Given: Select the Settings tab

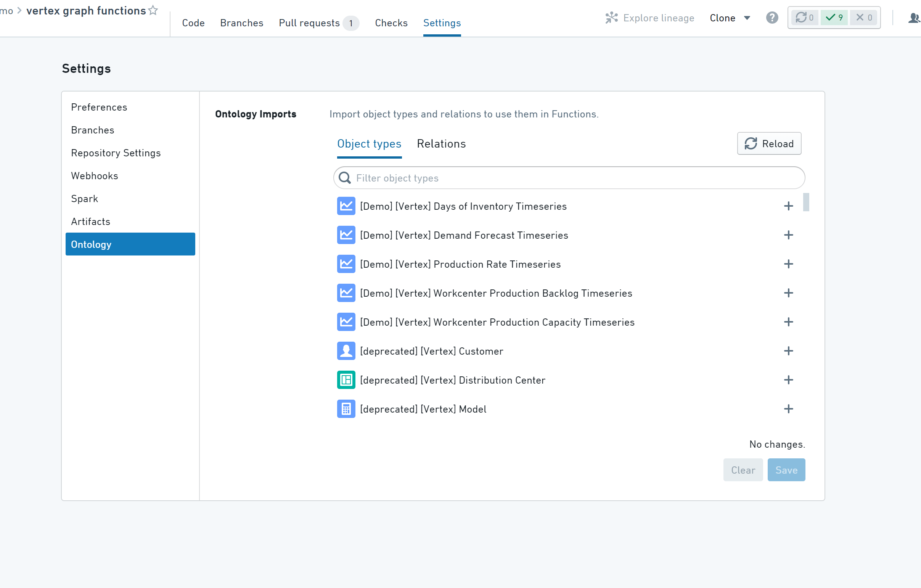Looking at the screenshot, I should [x=442, y=23].
